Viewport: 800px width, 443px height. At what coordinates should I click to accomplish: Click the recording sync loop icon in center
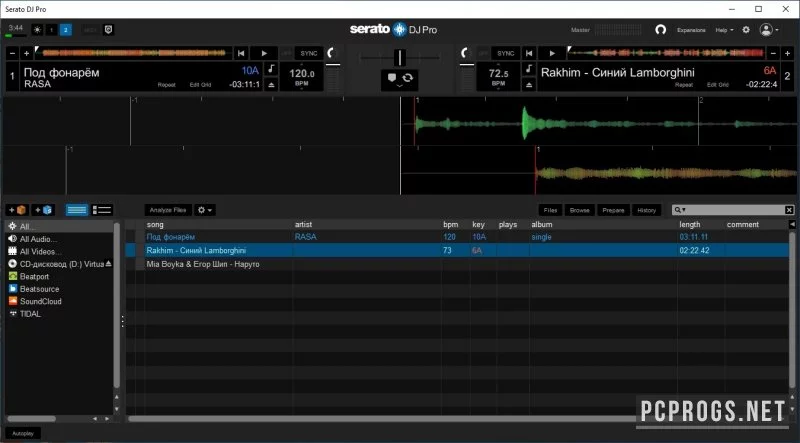click(408, 78)
